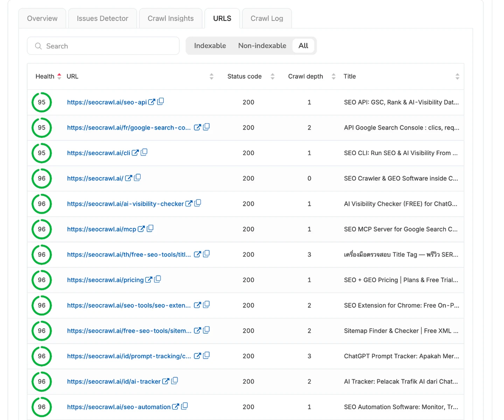
Task: Switch to the Overview tab
Action: (x=42, y=19)
